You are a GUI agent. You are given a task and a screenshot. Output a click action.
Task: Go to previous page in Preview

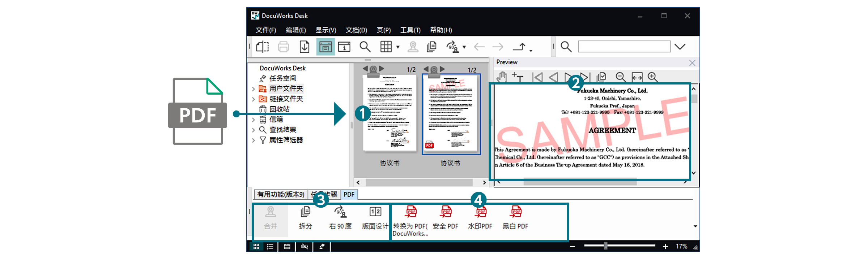tap(553, 77)
